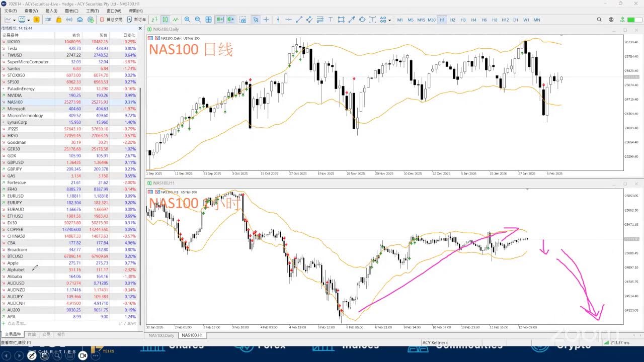Select the Tesla symbol row
This screenshot has height=362, width=644.
point(70,48)
